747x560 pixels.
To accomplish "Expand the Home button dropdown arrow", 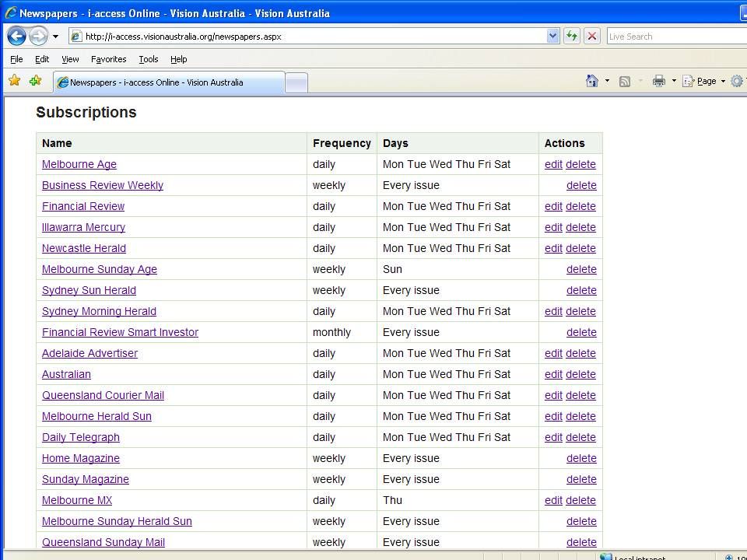I will [x=607, y=82].
